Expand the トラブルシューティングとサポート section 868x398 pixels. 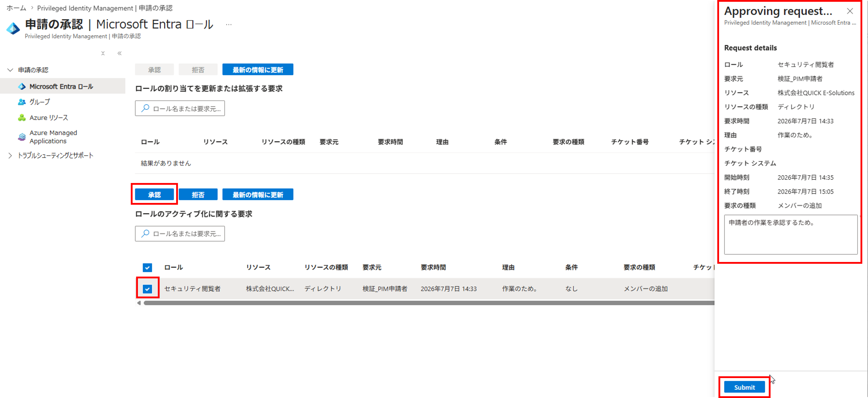pyautogui.click(x=10, y=156)
